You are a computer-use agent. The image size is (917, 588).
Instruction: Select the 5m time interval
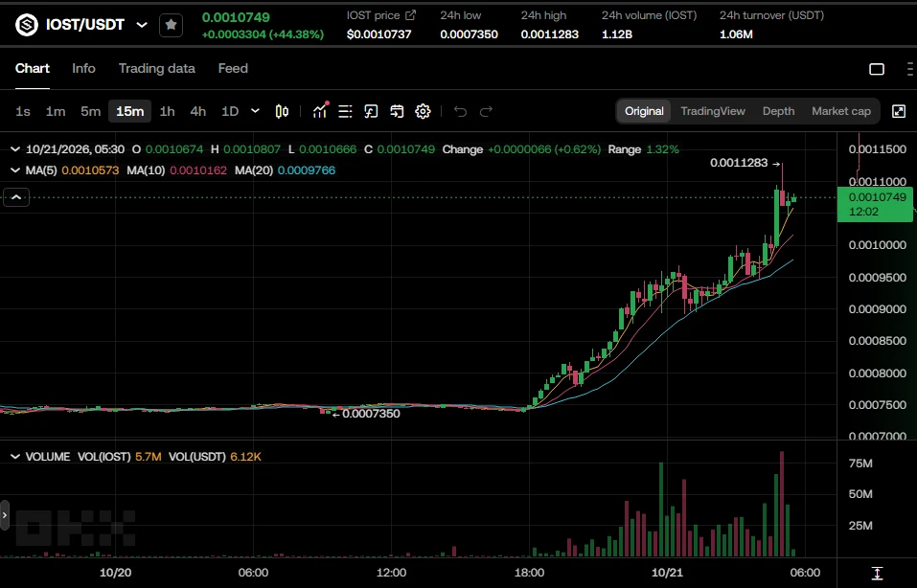click(x=91, y=111)
